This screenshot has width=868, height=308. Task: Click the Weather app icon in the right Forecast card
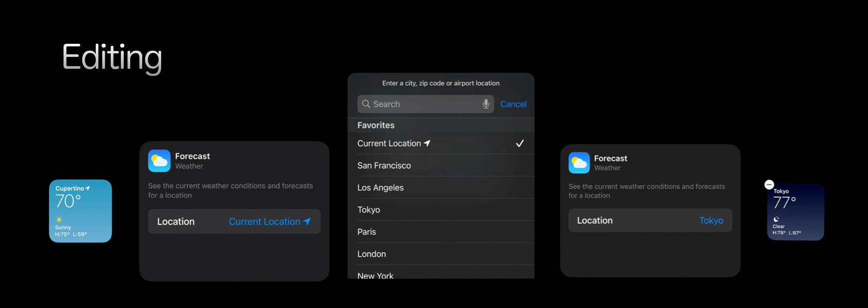click(579, 163)
